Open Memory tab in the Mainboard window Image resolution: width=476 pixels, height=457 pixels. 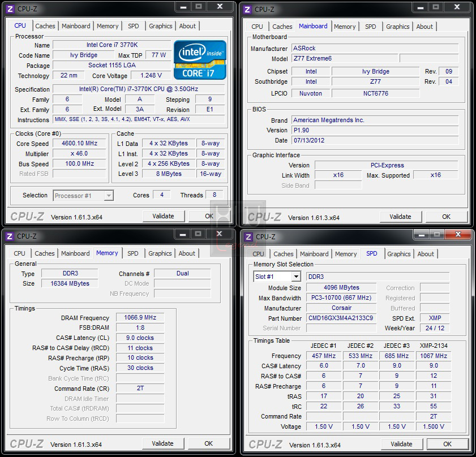click(x=345, y=27)
